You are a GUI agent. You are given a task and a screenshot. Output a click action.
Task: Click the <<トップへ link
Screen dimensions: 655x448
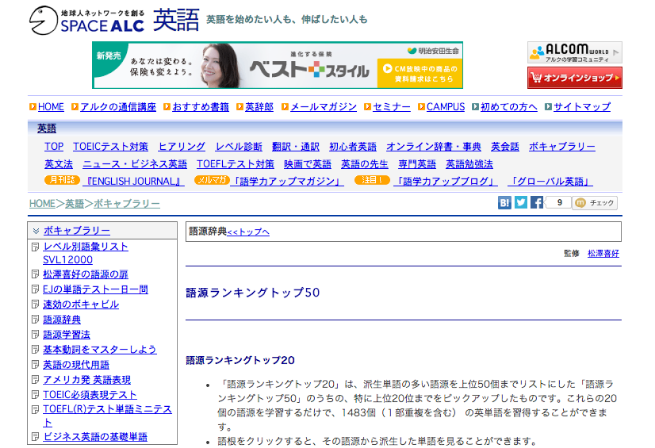click(x=248, y=232)
